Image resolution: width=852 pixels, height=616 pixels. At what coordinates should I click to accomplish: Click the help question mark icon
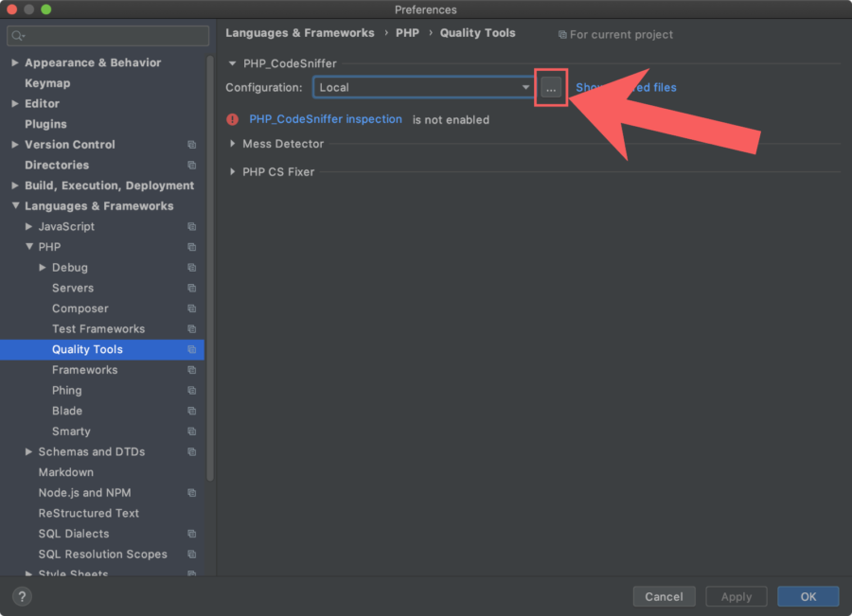[21, 596]
